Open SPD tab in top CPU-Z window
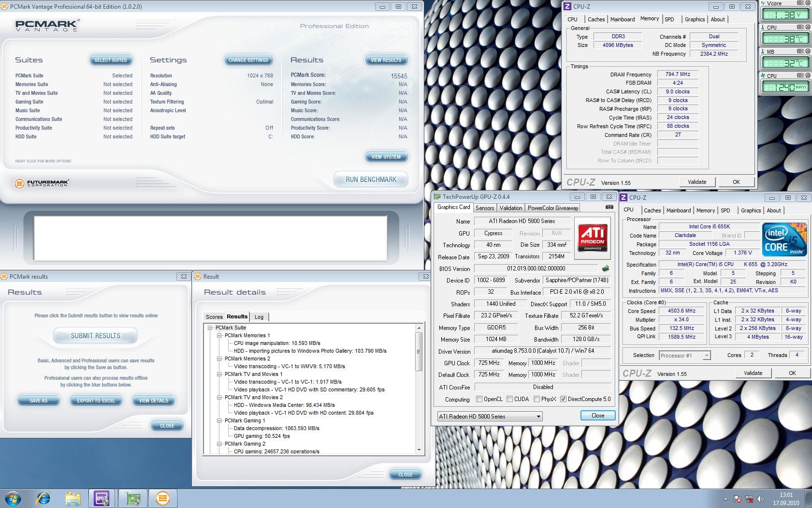This screenshot has height=508, width=812. (669, 19)
